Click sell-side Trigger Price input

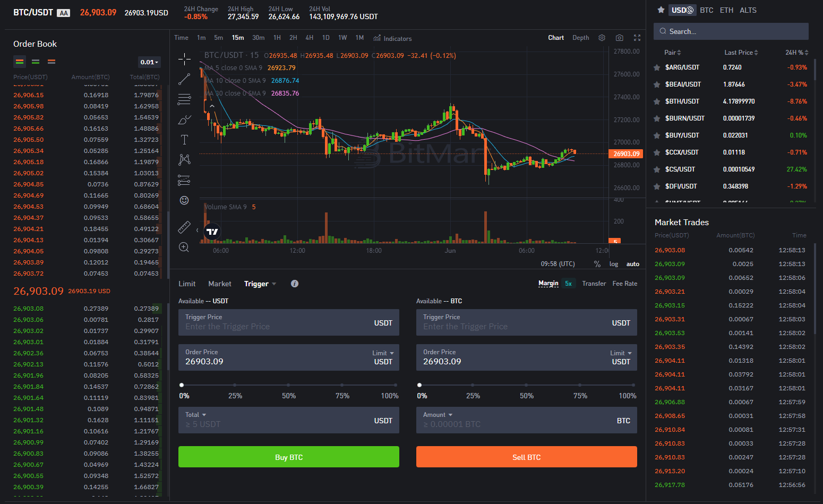click(x=527, y=322)
